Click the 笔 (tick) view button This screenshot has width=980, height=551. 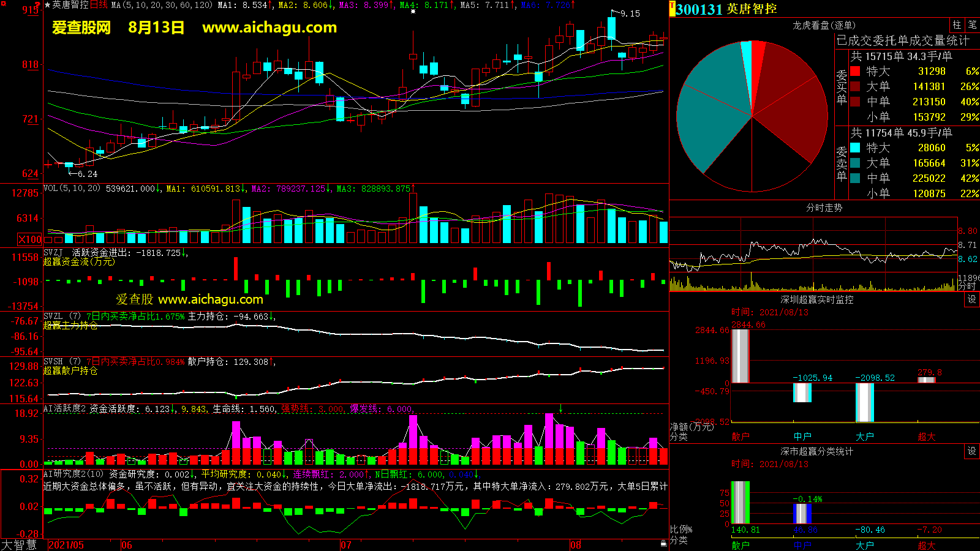972,24
